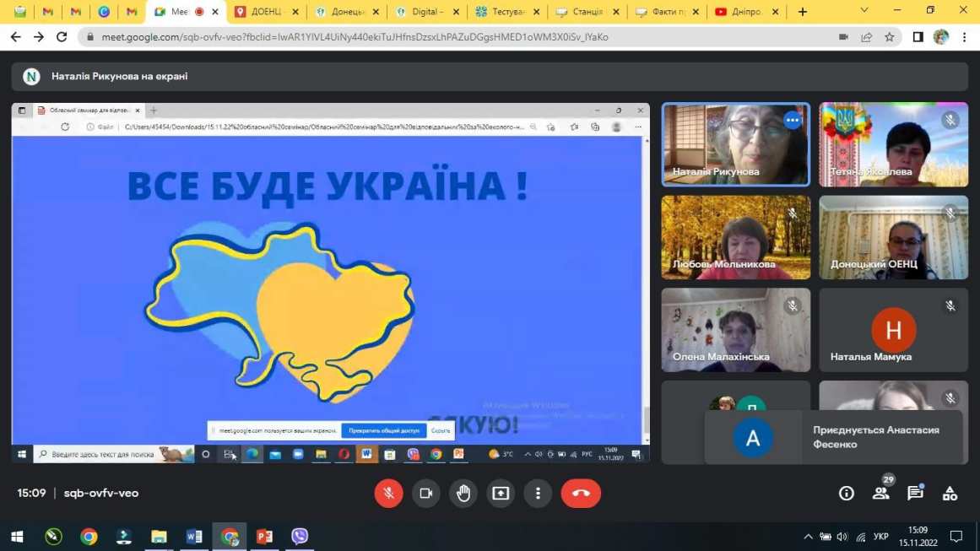980x551 pixels.
Task: Click the volume icon in system tray
Action: click(x=842, y=537)
